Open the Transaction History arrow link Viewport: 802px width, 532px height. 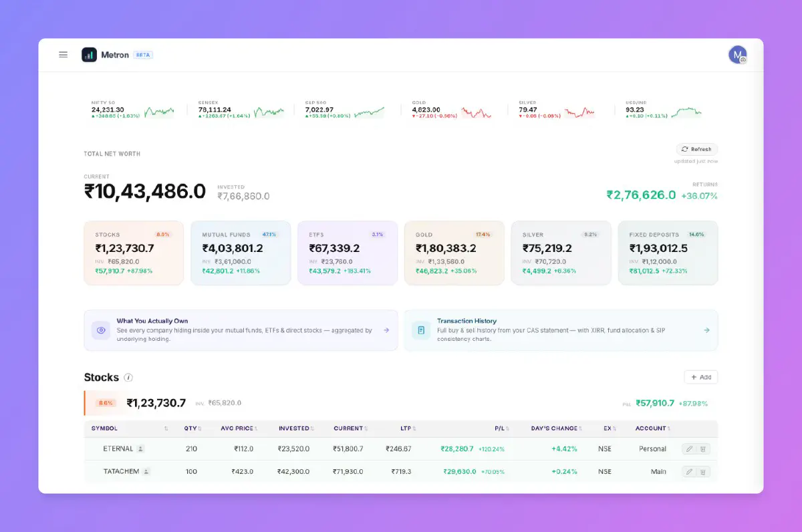coord(706,330)
